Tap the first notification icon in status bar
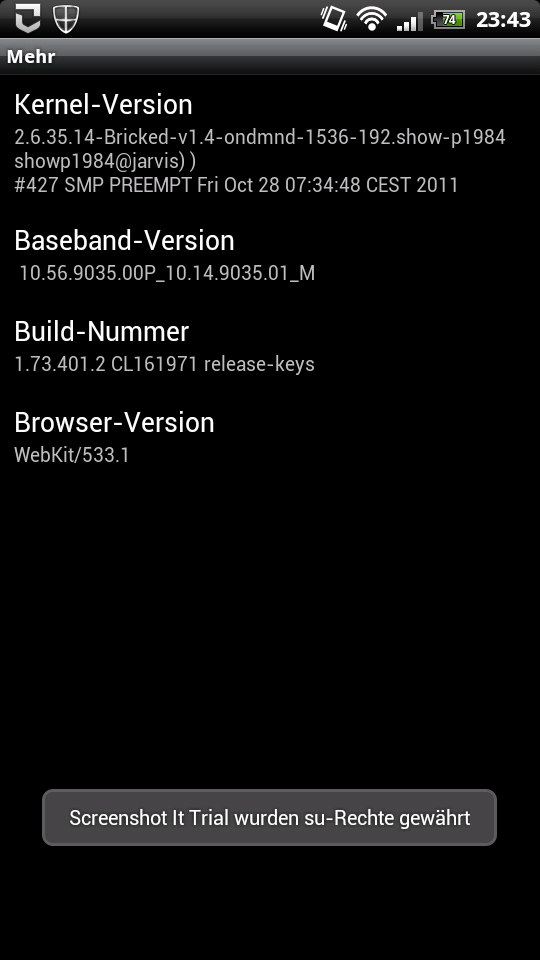 (28, 18)
